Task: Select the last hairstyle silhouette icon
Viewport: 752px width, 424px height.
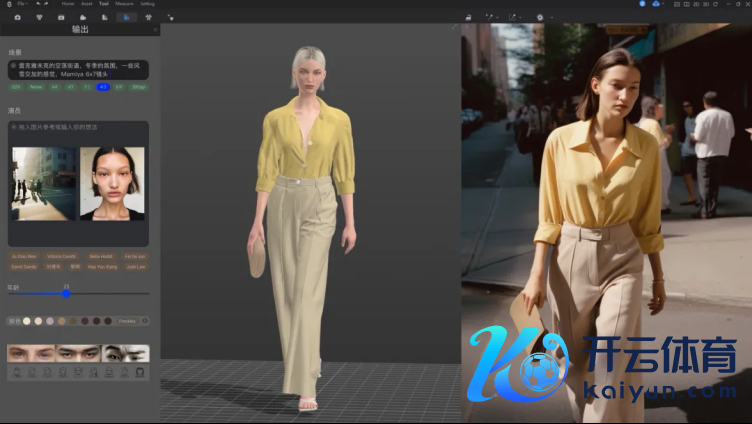Action: 140,372
